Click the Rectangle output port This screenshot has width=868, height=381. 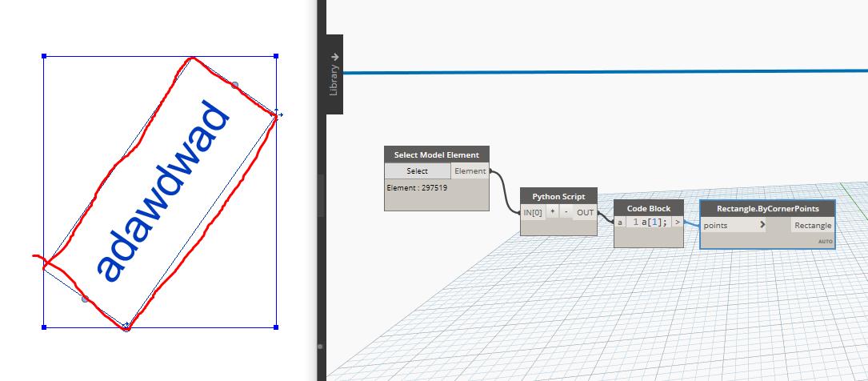(x=813, y=226)
